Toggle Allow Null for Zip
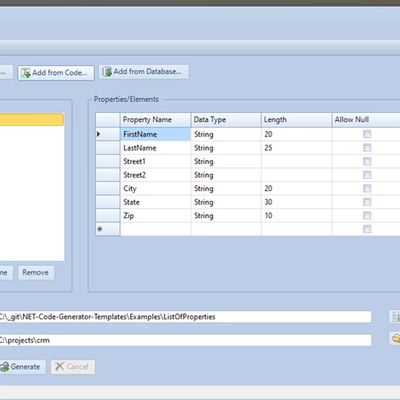 click(367, 215)
